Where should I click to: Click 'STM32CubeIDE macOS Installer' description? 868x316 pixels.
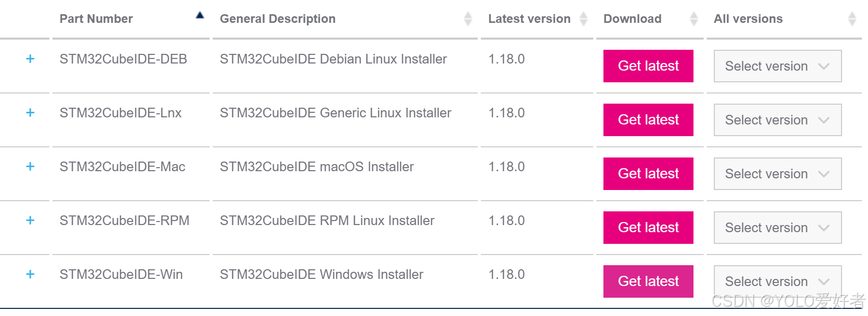point(316,167)
